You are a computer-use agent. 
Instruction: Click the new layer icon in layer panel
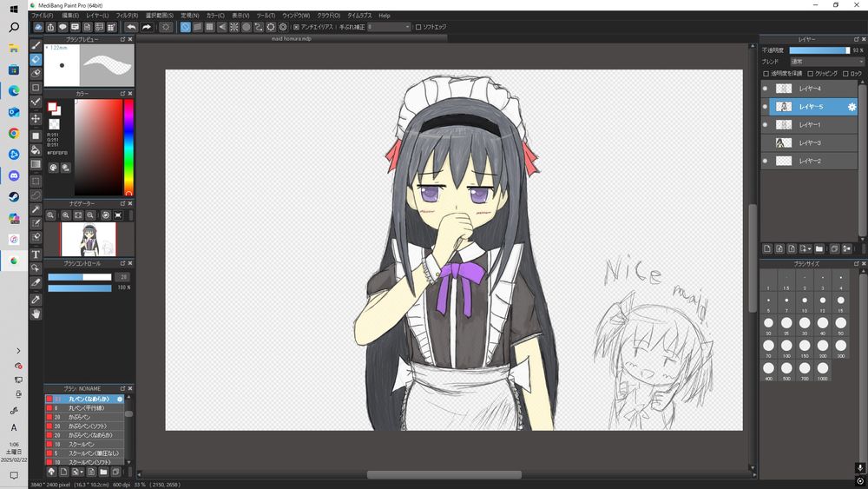coord(767,249)
